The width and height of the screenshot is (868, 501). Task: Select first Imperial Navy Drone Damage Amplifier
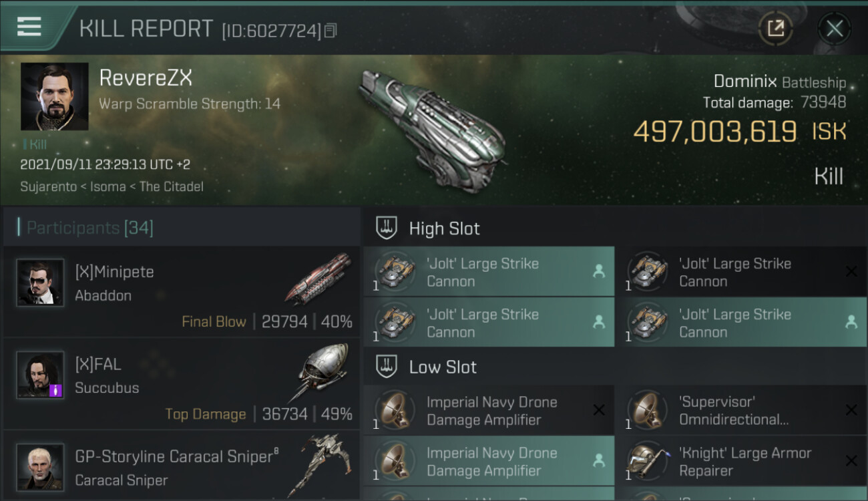(x=488, y=411)
